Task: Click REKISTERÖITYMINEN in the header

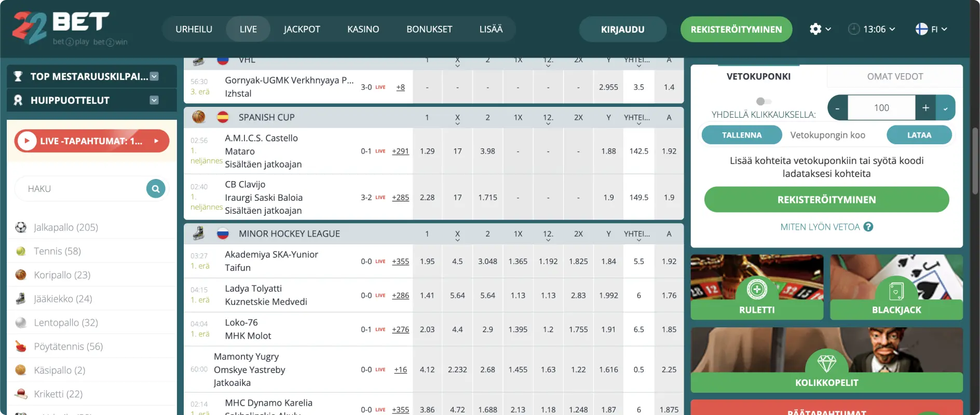Action: pos(736,29)
